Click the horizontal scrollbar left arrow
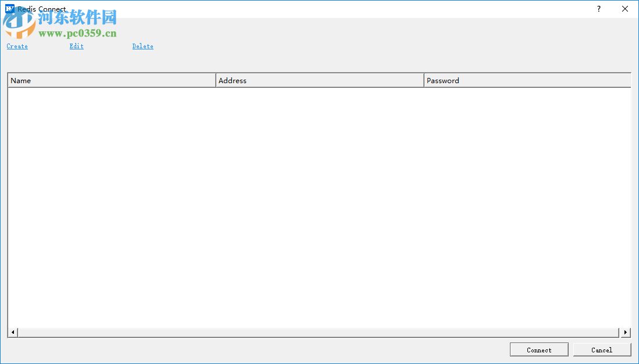 tap(13, 332)
